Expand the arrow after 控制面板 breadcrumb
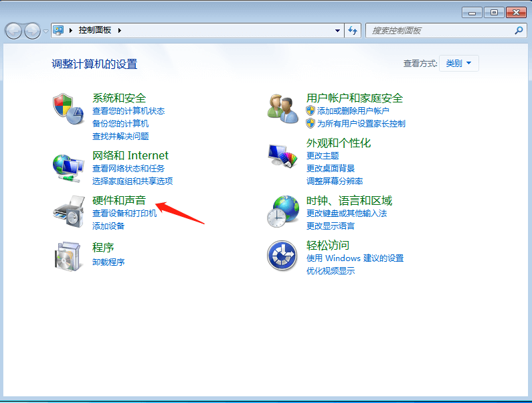532x403 pixels. click(x=119, y=30)
